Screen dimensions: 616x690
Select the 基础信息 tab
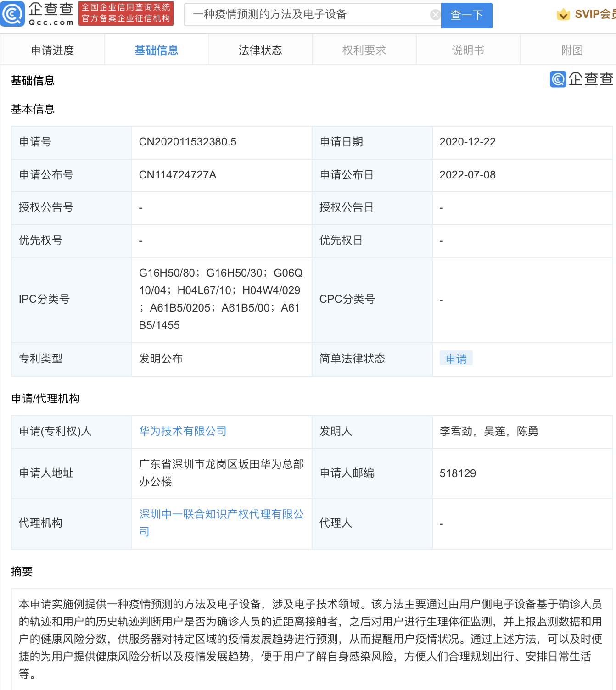pyautogui.click(x=157, y=50)
